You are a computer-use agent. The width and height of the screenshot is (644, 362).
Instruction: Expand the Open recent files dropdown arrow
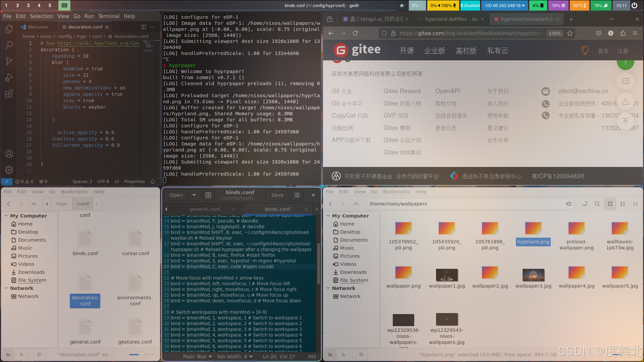coord(194,195)
